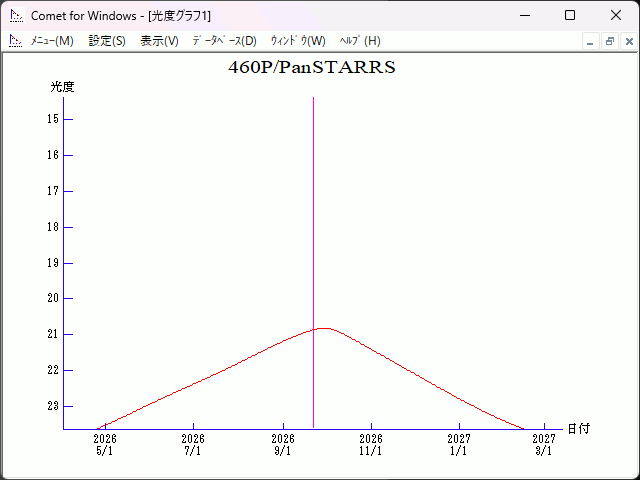Click the magnitude 17 axis label

tap(53, 191)
